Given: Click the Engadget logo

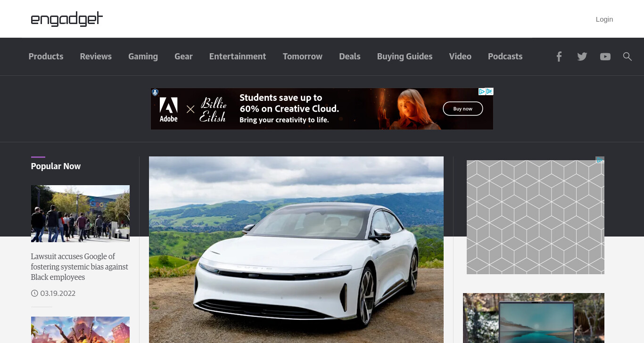Looking at the screenshot, I should click(x=66, y=19).
